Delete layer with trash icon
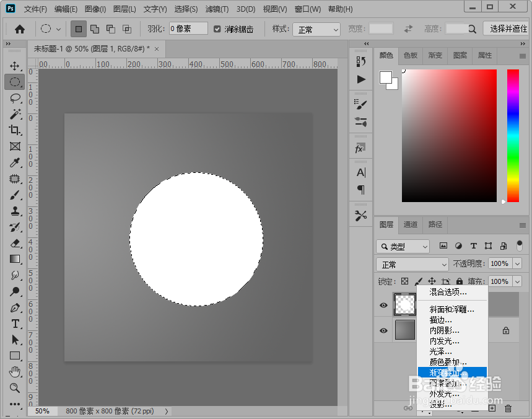Screen dimensions: 532x419 point(508,408)
